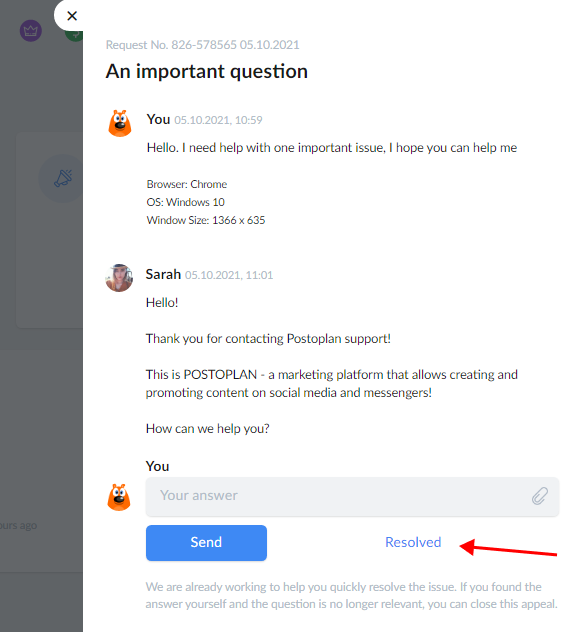This screenshot has height=632, width=580.
Task: Click the orange bear avatar beside the first message
Action: (x=120, y=123)
